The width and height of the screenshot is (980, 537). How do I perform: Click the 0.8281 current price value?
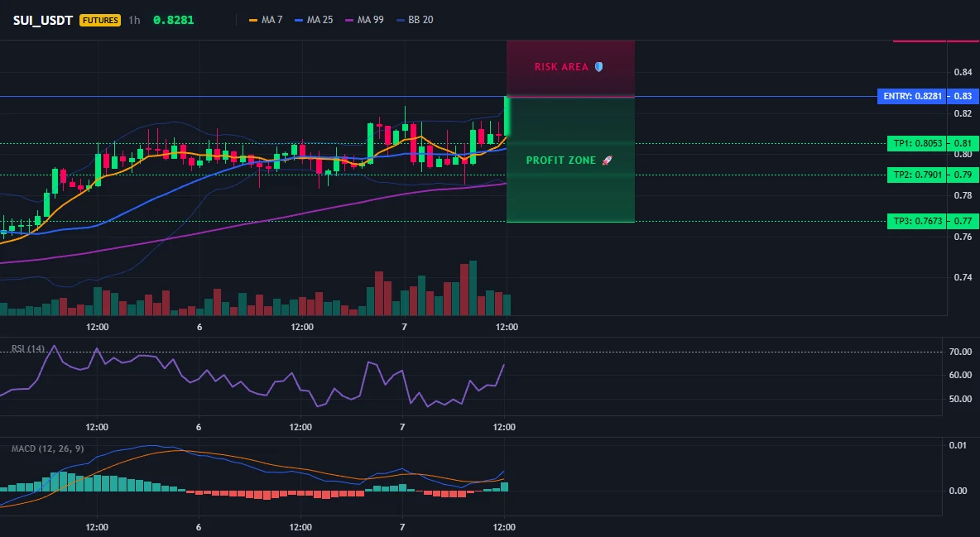point(173,20)
